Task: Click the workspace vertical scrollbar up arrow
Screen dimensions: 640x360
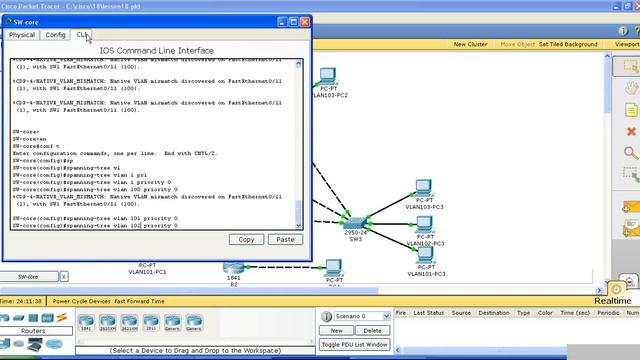Action: [x=607, y=56]
